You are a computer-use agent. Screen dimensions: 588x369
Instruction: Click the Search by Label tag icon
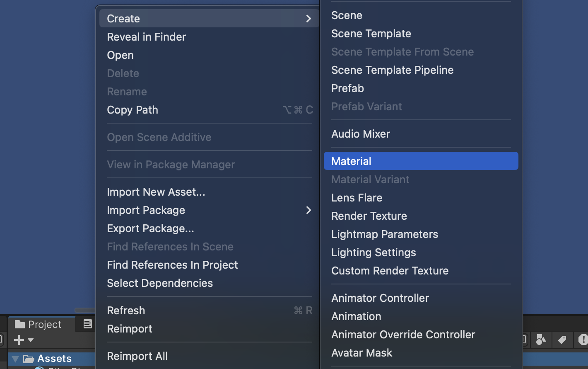pyautogui.click(x=562, y=340)
